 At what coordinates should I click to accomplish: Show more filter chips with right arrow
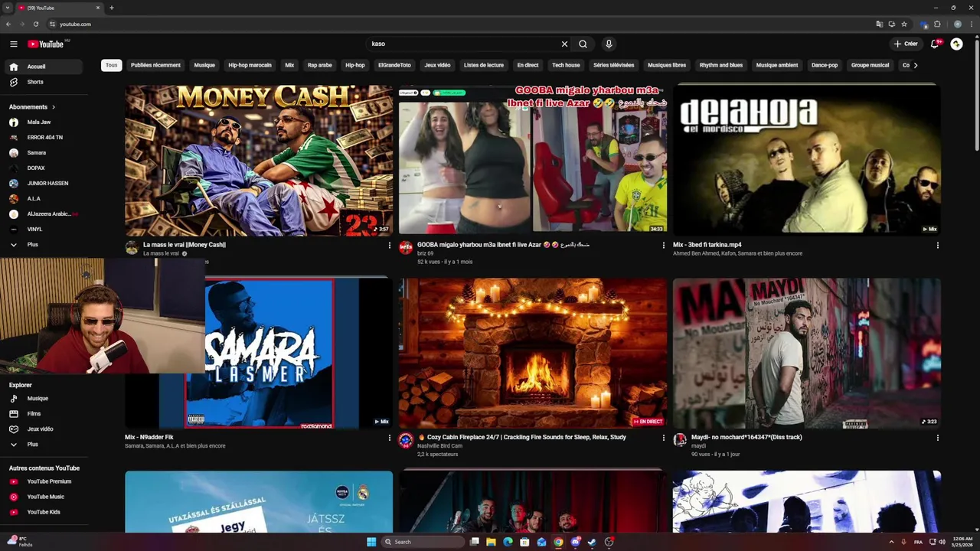pos(916,65)
